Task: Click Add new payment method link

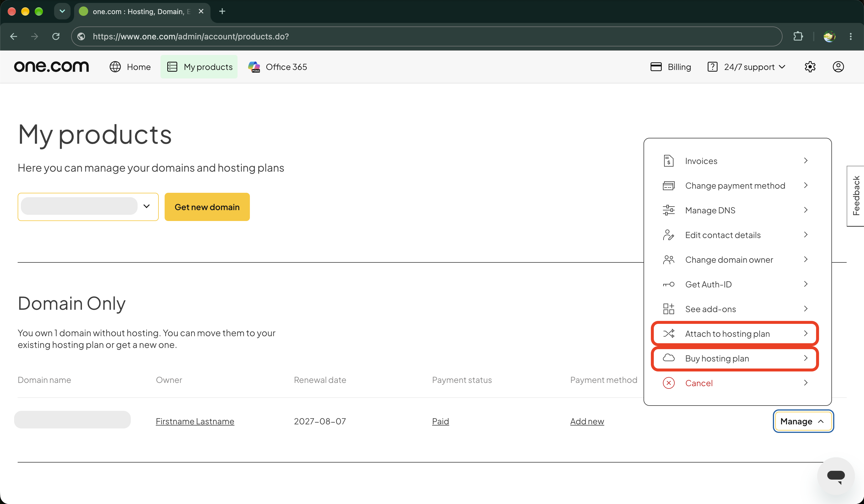Action: coord(587,421)
